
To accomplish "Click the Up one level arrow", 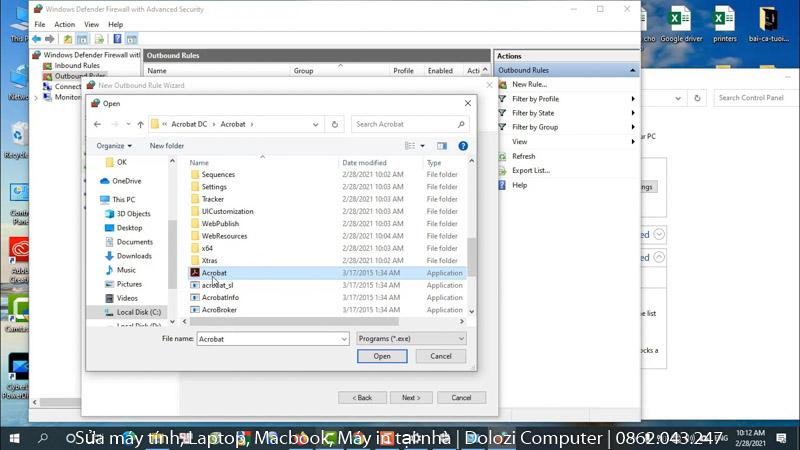I will (140, 125).
